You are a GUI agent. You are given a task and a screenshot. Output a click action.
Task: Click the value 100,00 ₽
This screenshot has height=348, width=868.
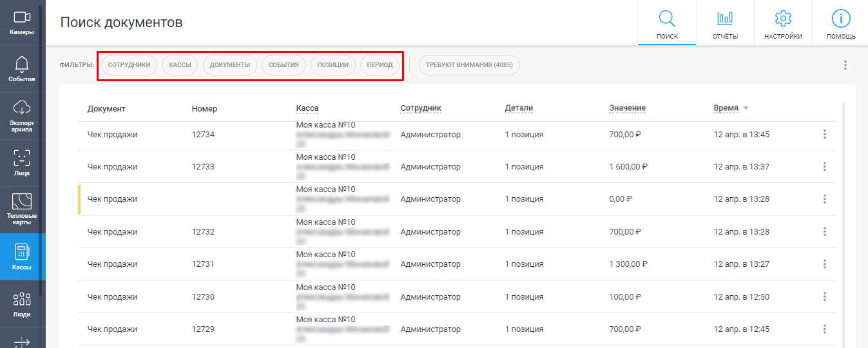coord(624,297)
